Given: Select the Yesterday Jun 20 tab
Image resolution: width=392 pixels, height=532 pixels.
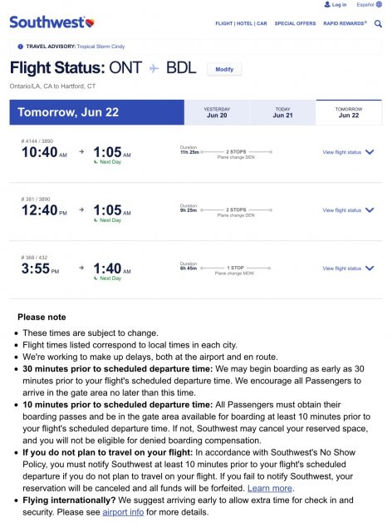Looking at the screenshot, I should point(217,112).
